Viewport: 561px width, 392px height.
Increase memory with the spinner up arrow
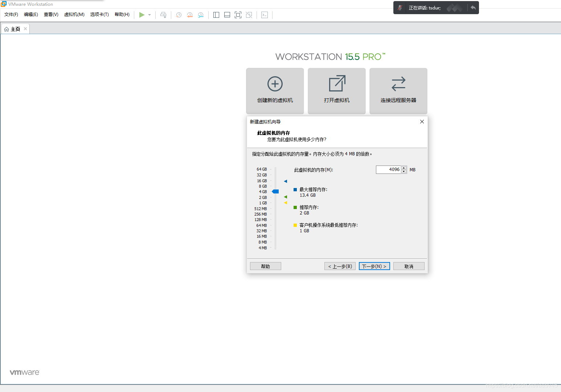[x=404, y=168]
